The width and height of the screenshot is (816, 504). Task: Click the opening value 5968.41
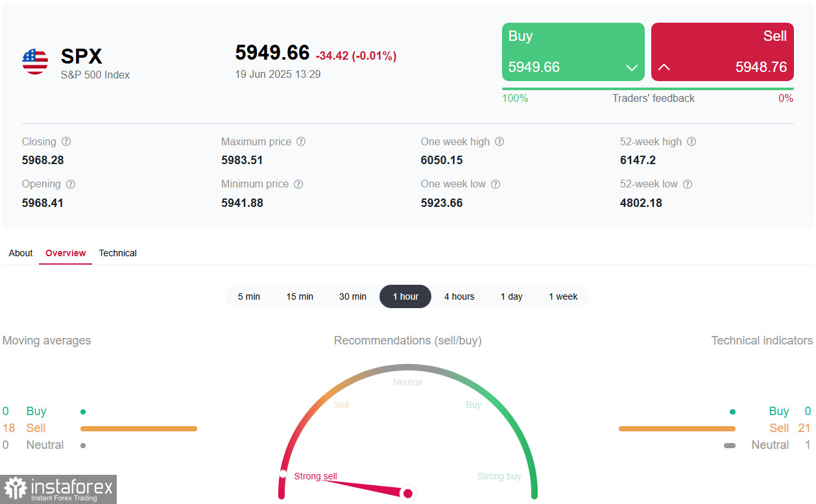(43, 203)
